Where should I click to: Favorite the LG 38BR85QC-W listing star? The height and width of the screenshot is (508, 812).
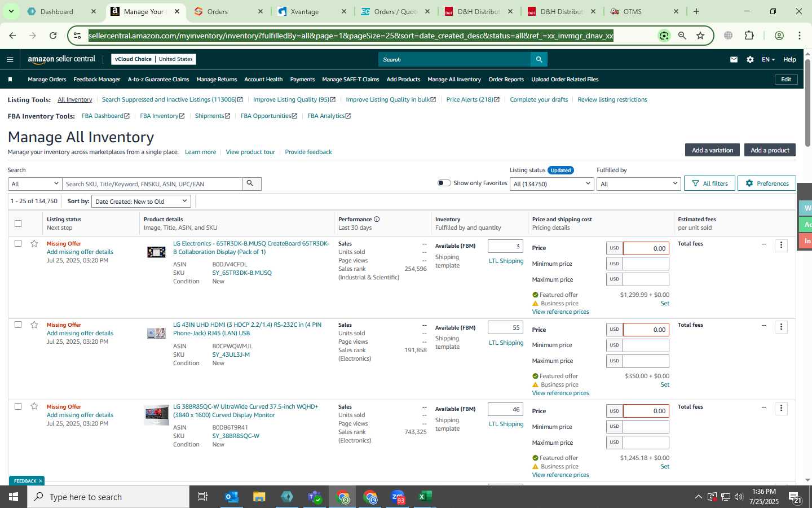34,406
